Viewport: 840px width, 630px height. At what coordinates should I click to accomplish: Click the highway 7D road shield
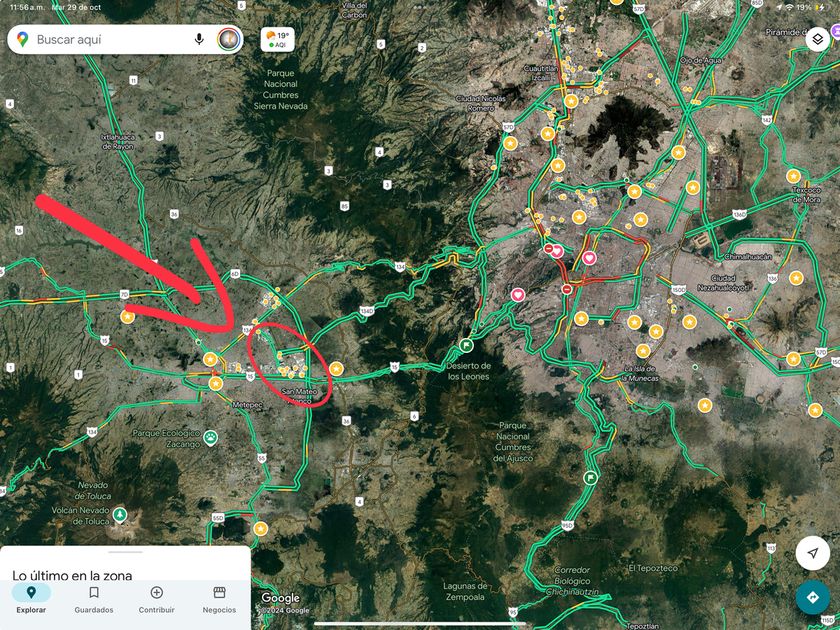coord(124,294)
